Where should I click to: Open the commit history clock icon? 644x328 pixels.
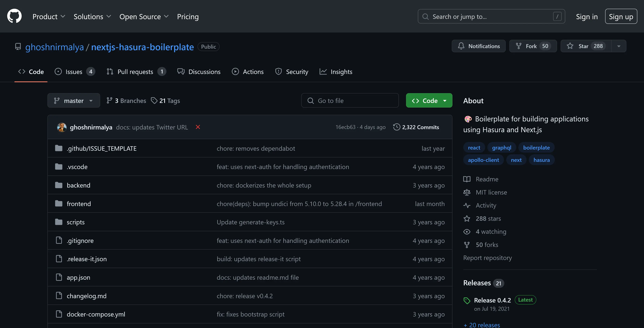(x=397, y=127)
